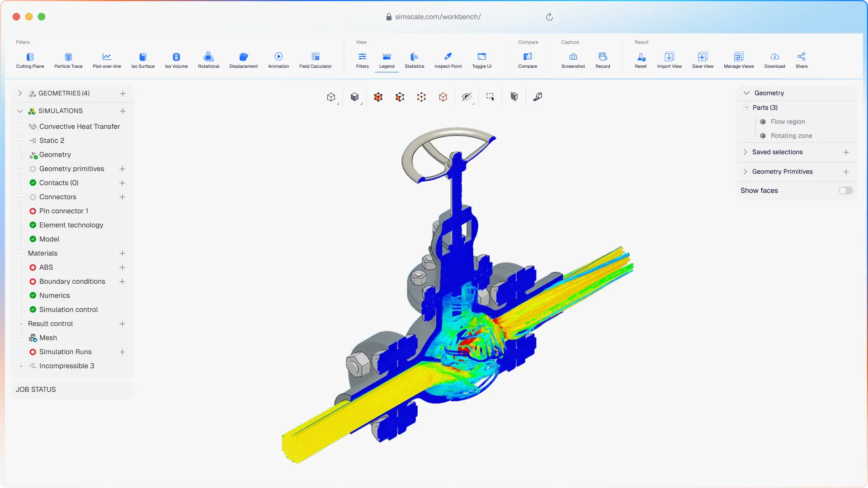Expand Saved selections

pos(745,152)
